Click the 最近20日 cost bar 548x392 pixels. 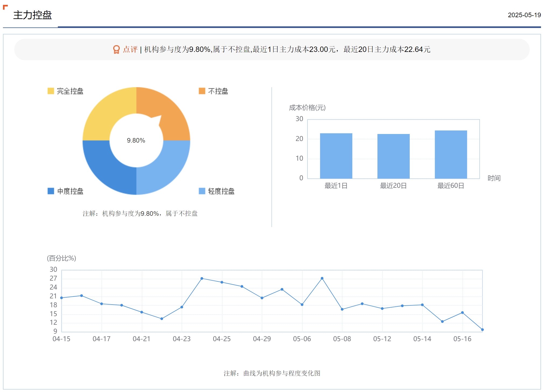[x=393, y=156]
